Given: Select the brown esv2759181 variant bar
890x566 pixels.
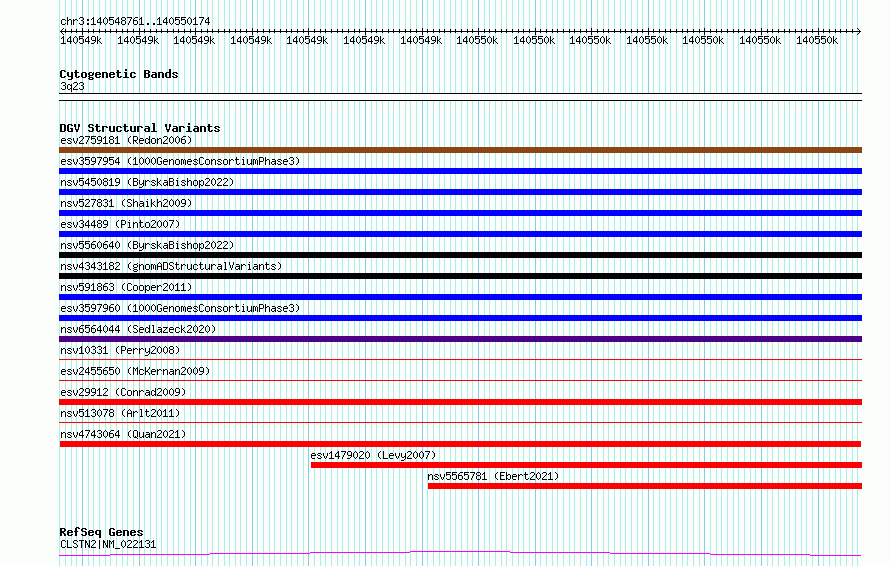Looking at the screenshot, I should 460,150.
